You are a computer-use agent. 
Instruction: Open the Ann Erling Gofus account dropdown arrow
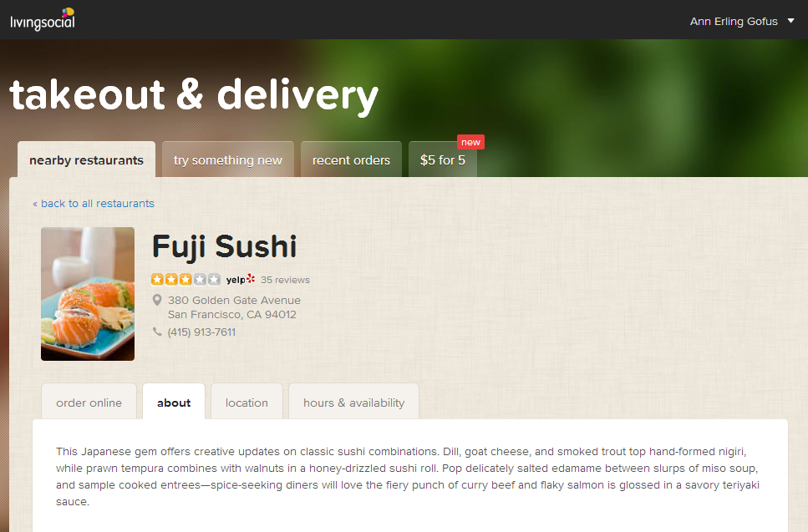coord(790,21)
